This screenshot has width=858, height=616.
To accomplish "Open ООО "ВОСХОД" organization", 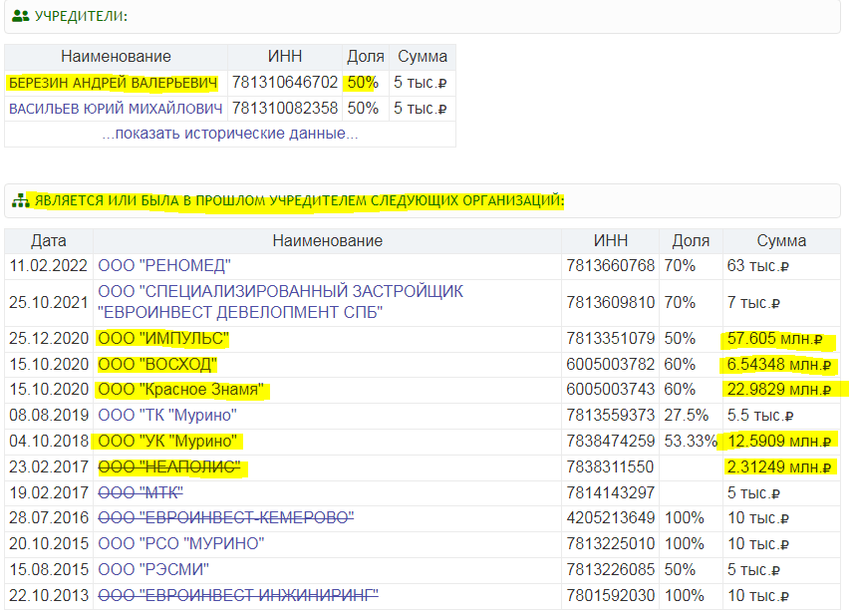I will 157,365.
